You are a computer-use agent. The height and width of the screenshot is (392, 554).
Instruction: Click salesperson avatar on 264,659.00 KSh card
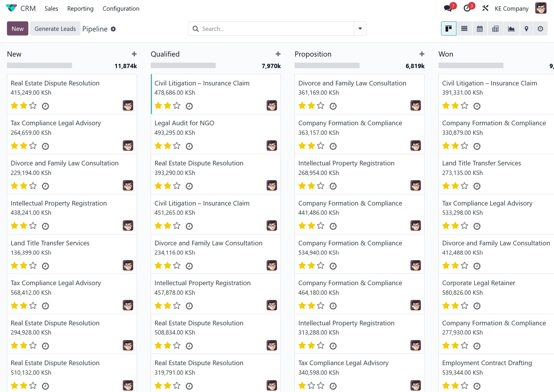[x=128, y=145]
